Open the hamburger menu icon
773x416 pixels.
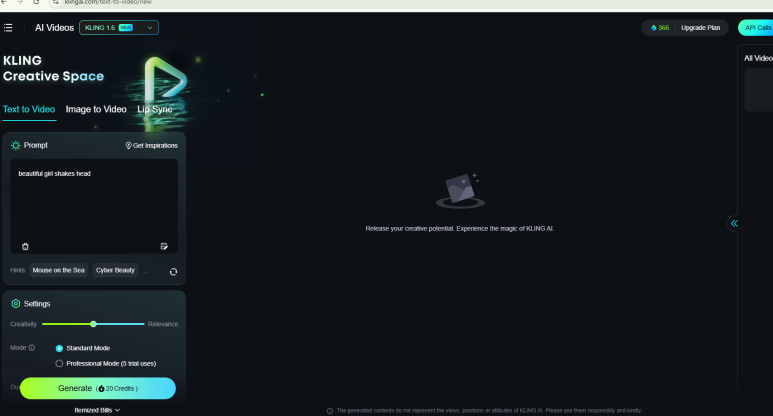[8, 28]
